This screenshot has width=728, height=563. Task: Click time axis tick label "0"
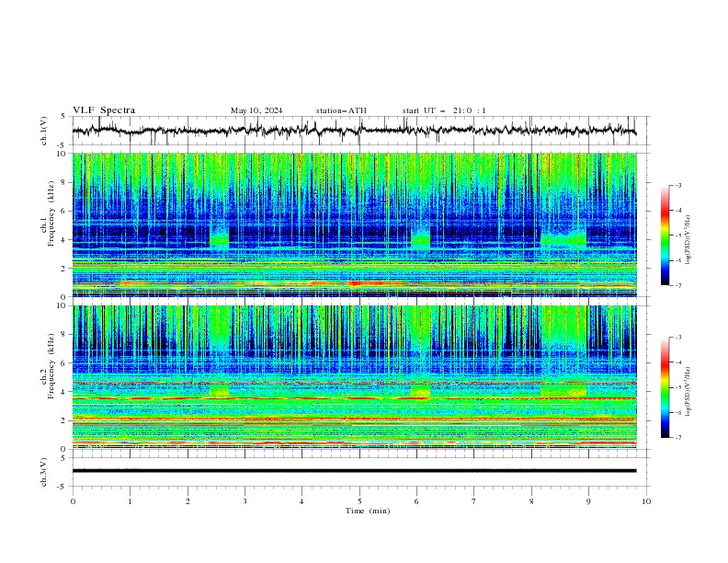[x=73, y=501]
